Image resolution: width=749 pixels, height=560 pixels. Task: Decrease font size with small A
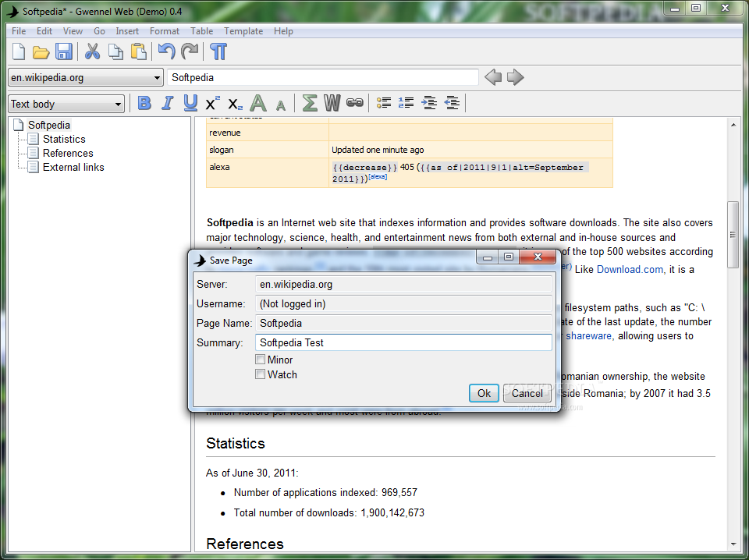click(x=281, y=105)
